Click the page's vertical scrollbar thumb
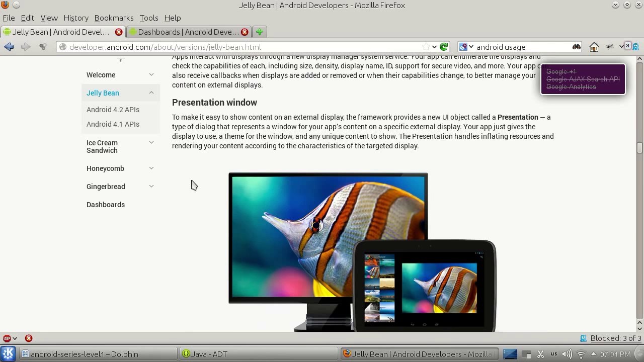The image size is (644, 362). tap(639, 148)
